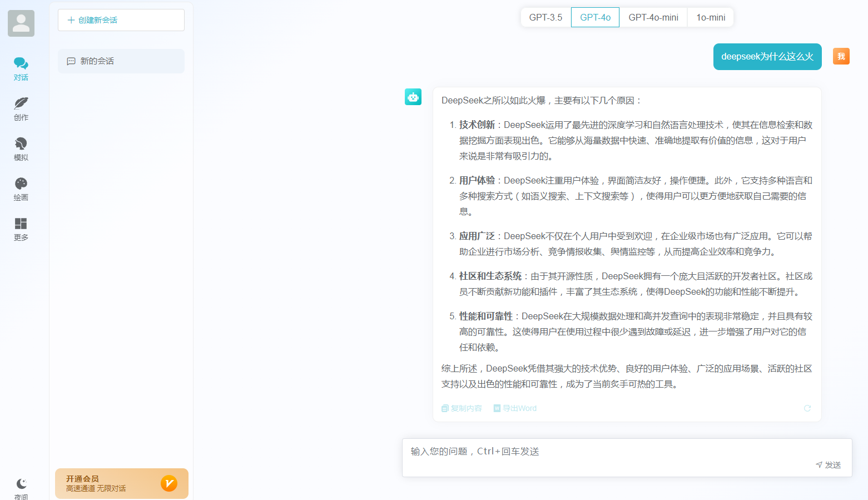
Task: Click the orange V membership badge icon
Action: click(169, 483)
